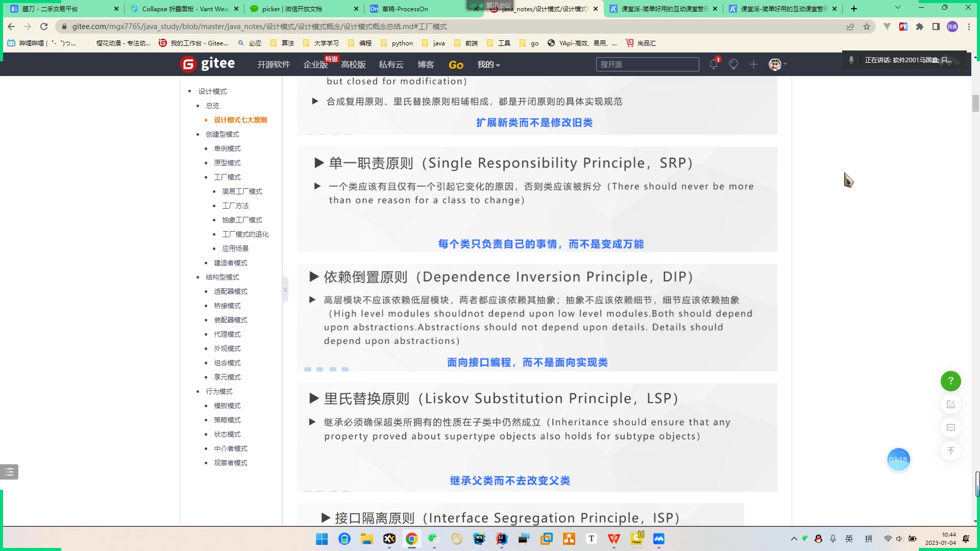Open the 开源软件 menu item
Viewport: 980px width, 551px height.
click(274, 65)
